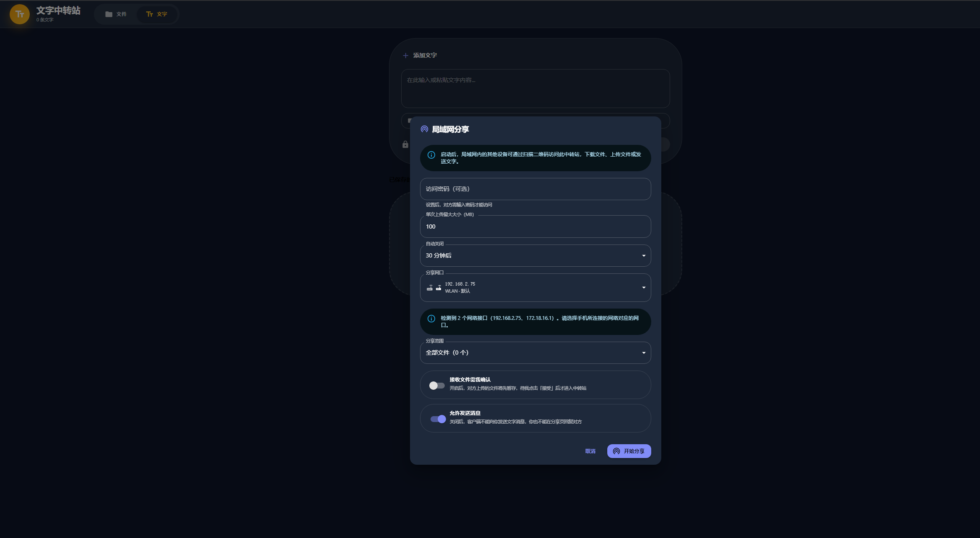Click the 0 条文字 counter text

tap(45, 20)
